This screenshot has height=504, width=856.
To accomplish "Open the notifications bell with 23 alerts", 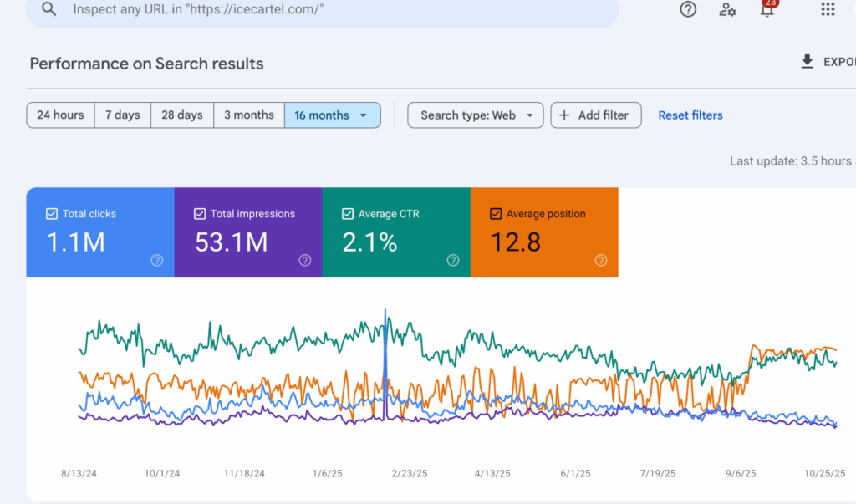I will [x=767, y=11].
